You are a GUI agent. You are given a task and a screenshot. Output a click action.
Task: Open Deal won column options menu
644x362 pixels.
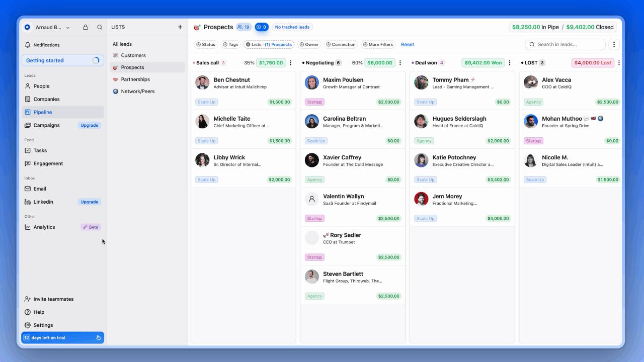point(510,63)
